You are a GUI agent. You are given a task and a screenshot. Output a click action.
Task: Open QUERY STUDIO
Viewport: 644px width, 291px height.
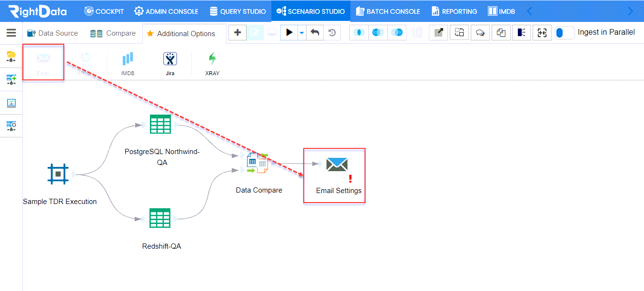(238, 11)
